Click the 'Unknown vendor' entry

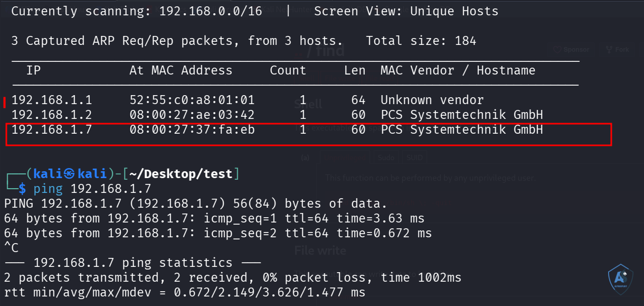[432, 100]
